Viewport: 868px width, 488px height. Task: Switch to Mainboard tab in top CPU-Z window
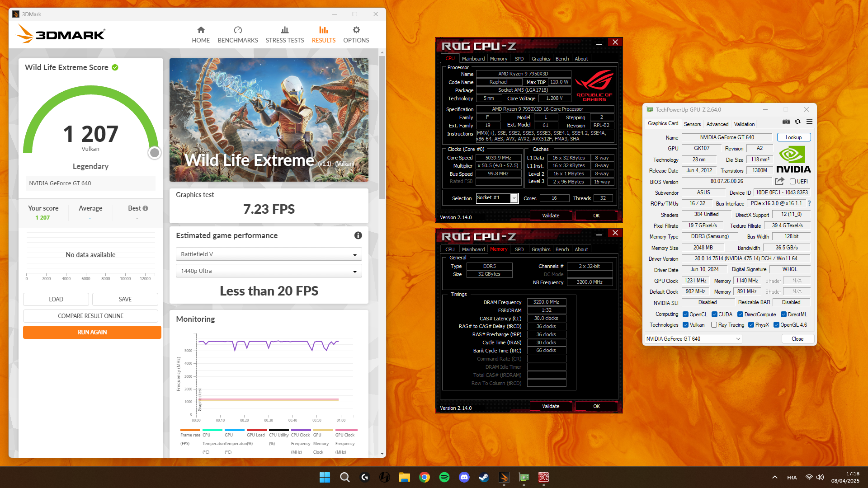(473, 59)
